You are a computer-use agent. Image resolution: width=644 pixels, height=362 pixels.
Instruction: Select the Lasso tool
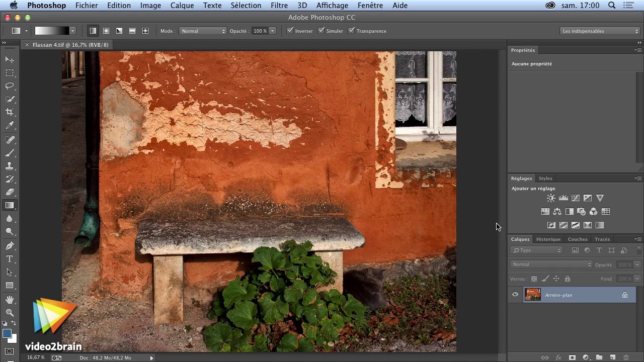click(x=10, y=86)
